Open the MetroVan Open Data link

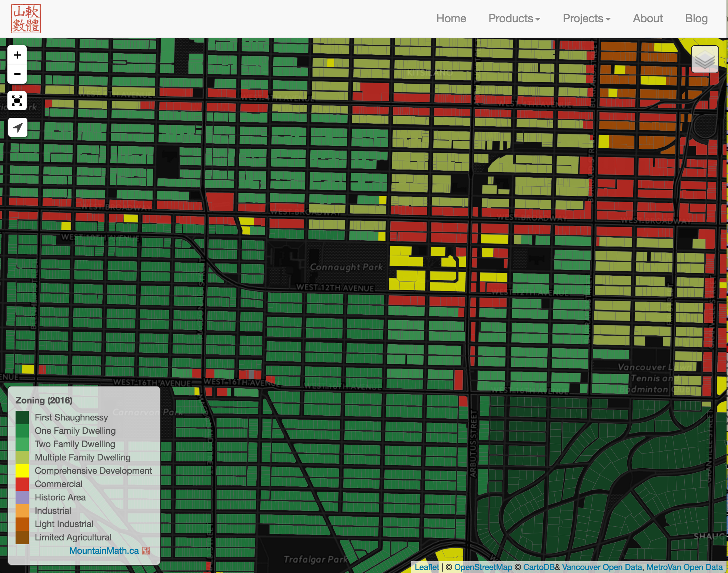click(x=684, y=567)
